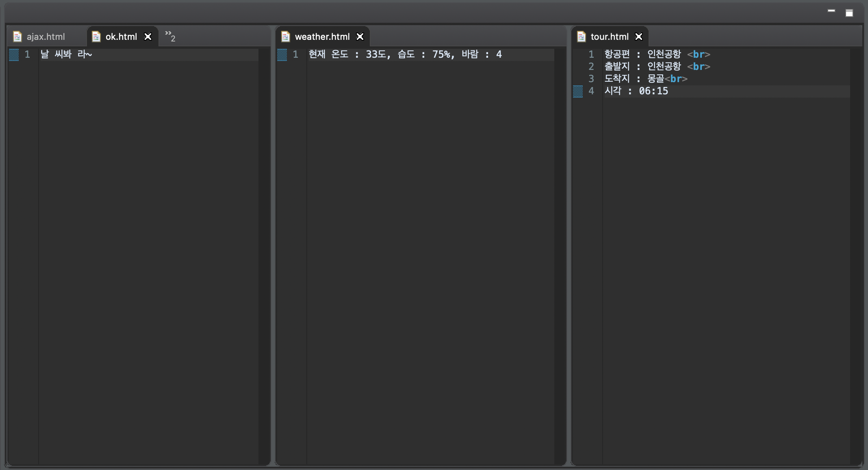Click the ruler marker on ok.html line 1

pos(14,54)
